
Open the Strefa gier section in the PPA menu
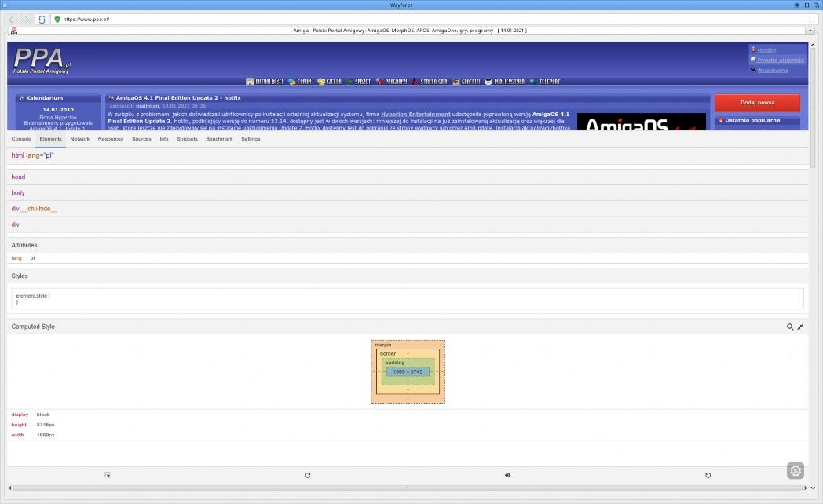[x=430, y=82]
